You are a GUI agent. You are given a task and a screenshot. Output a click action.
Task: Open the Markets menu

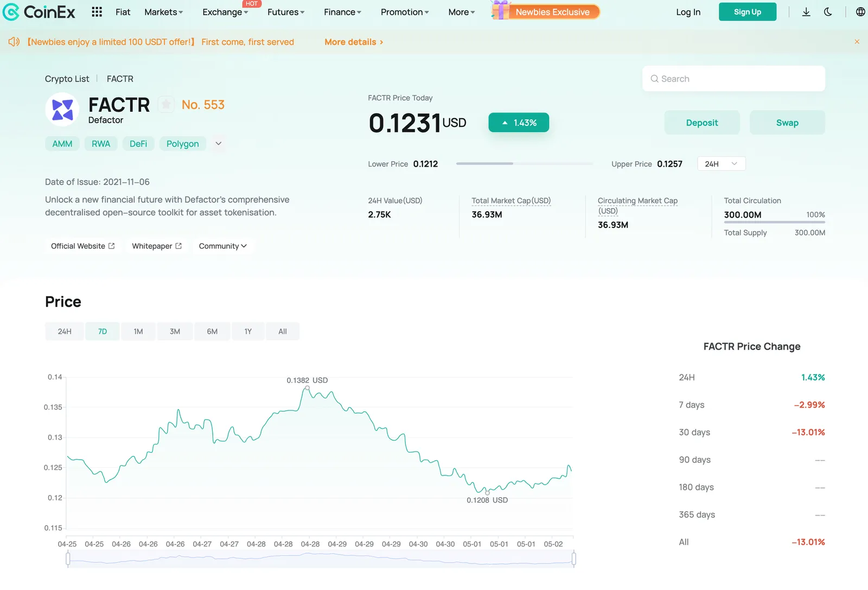point(164,12)
